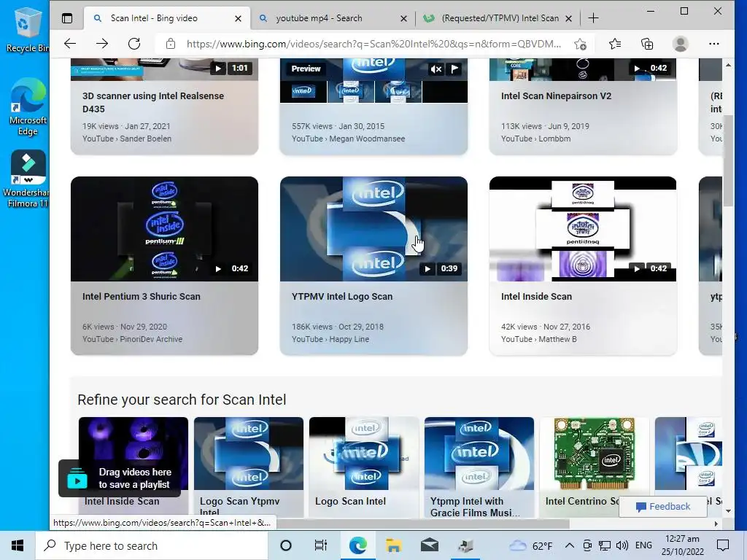Open the Collections icon in toolbar
Image resolution: width=747 pixels, height=560 pixels.
pyautogui.click(x=647, y=44)
